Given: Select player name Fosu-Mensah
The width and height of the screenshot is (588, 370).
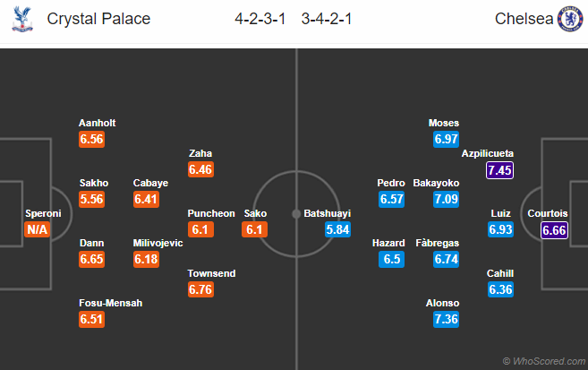Looking at the screenshot, I should click(111, 303).
